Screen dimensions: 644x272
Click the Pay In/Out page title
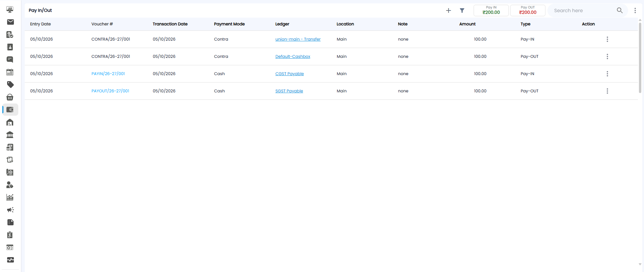tap(40, 10)
